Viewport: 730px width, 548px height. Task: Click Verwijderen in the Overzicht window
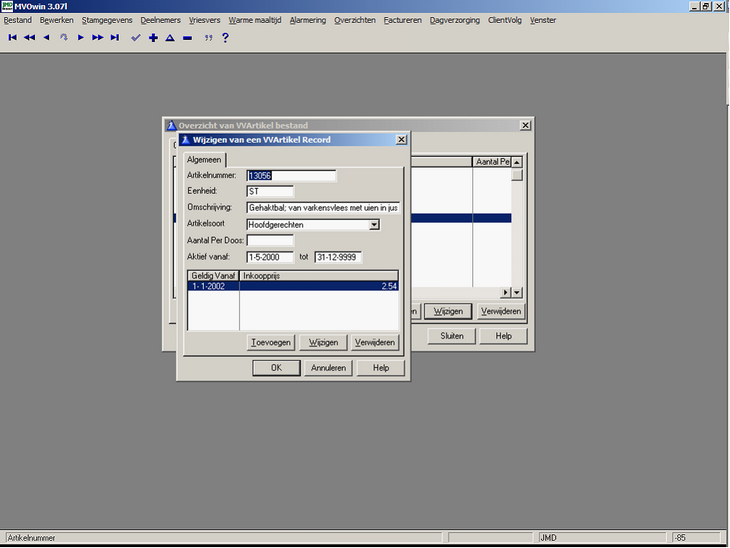tap(501, 311)
